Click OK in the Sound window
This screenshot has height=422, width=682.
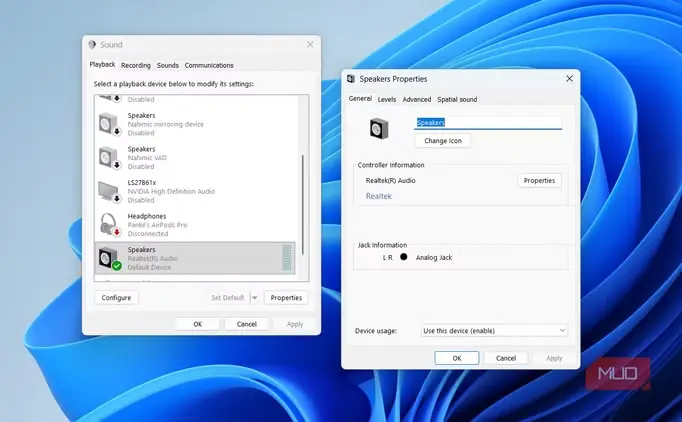click(x=197, y=324)
